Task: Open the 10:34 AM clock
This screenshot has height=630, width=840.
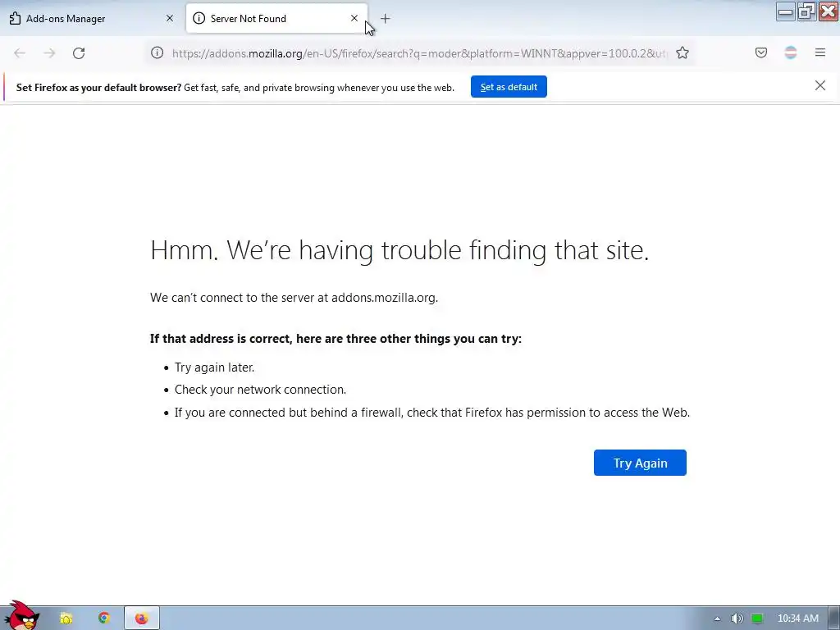Action: pos(797,619)
